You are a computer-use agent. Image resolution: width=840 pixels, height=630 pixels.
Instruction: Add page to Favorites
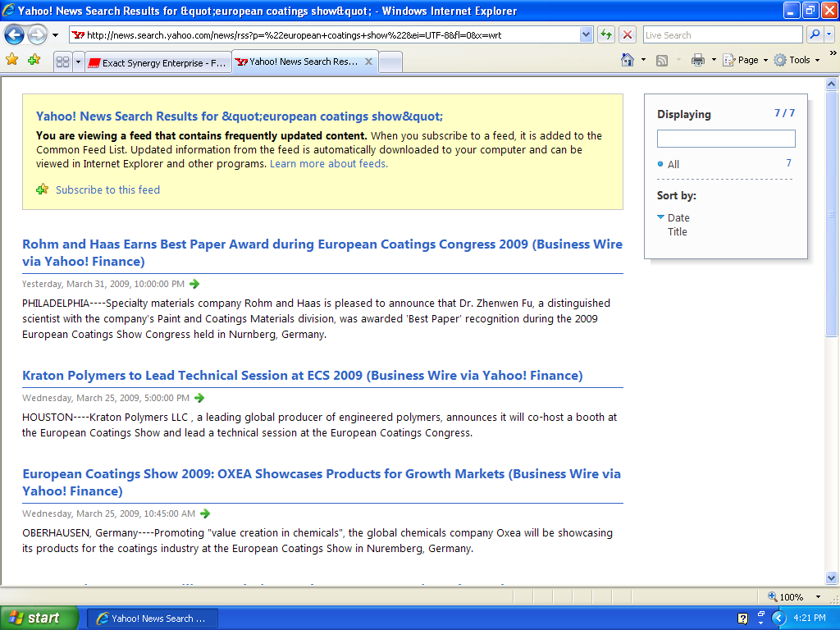[34, 59]
